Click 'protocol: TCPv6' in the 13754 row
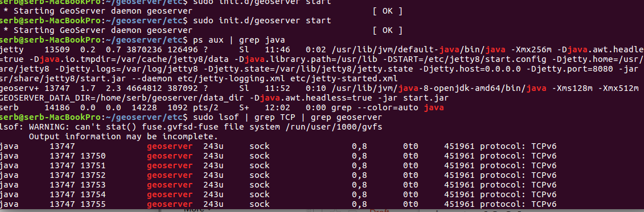This screenshot has width=644, height=212. coord(518,194)
